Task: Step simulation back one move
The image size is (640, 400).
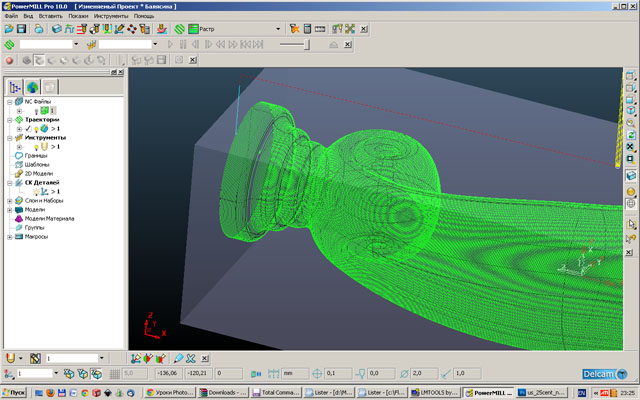Action: 196,44
